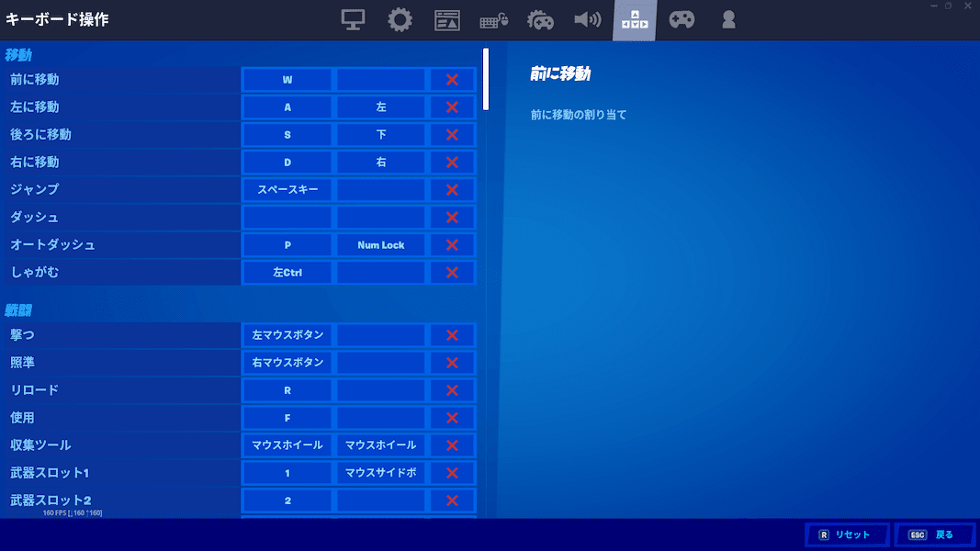Viewport: 980px width, 551px height.
Task: Clear the 前に移動 key binding
Action: (x=453, y=80)
